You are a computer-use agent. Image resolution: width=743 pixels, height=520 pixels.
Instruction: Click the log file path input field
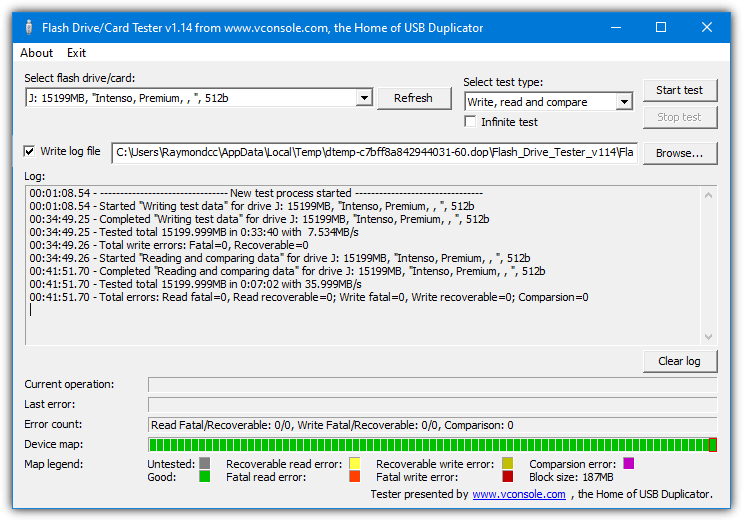tap(374, 153)
